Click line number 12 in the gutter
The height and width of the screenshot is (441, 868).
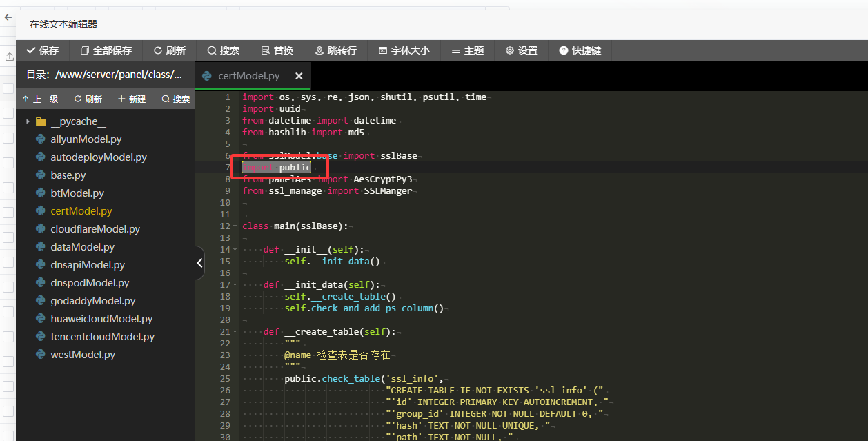tap(225, 226)
